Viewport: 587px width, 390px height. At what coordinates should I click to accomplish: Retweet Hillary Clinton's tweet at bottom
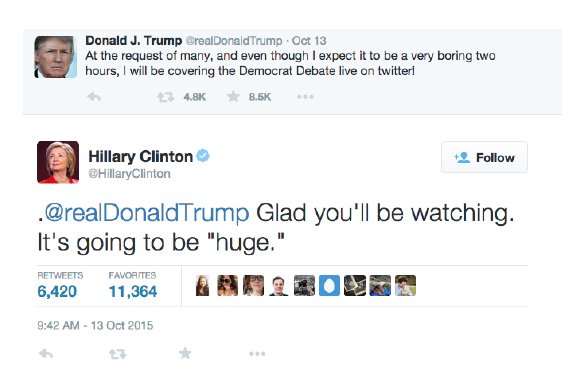[118, 354]
